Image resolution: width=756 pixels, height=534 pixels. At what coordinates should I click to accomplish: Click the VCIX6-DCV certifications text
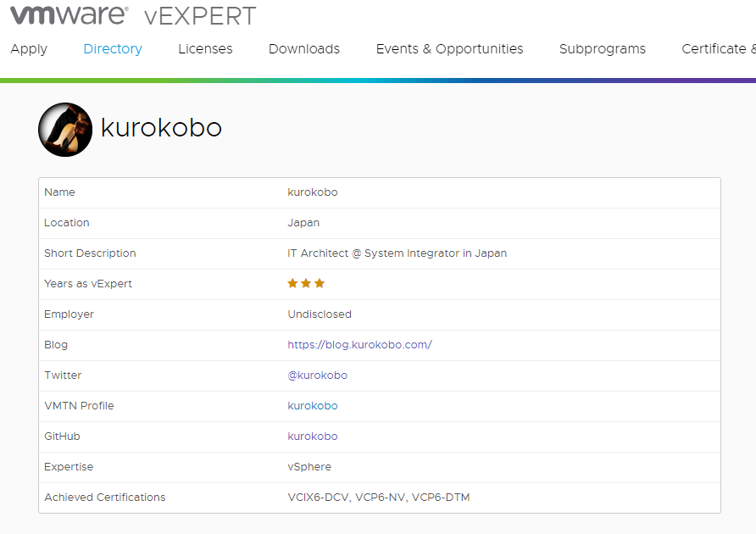[x=379, y=498]
